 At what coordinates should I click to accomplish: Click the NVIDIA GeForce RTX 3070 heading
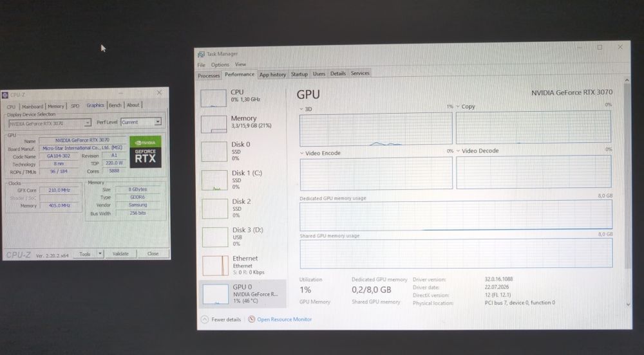[x=572, y=93]
